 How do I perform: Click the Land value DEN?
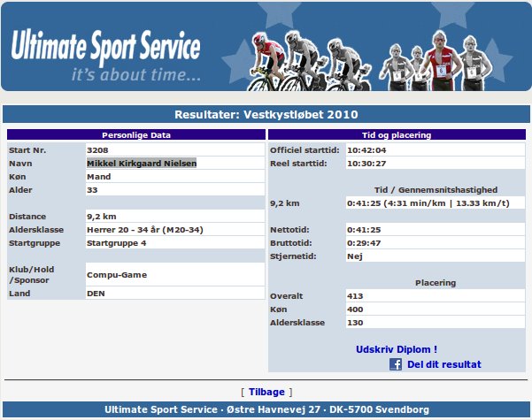point(96,294)
